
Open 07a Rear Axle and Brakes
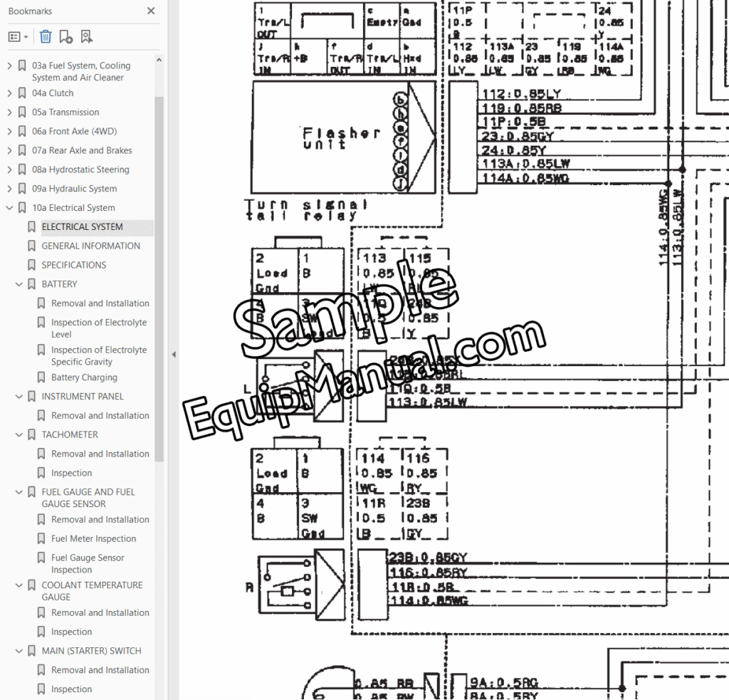click(82, 150)
